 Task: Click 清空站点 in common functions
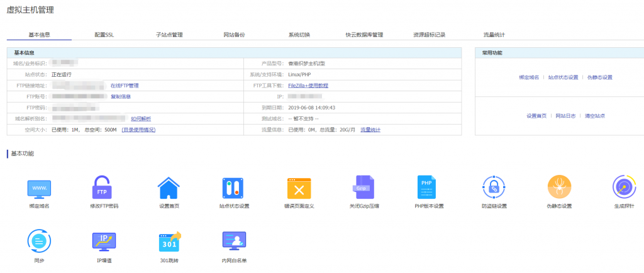point(594,116)
